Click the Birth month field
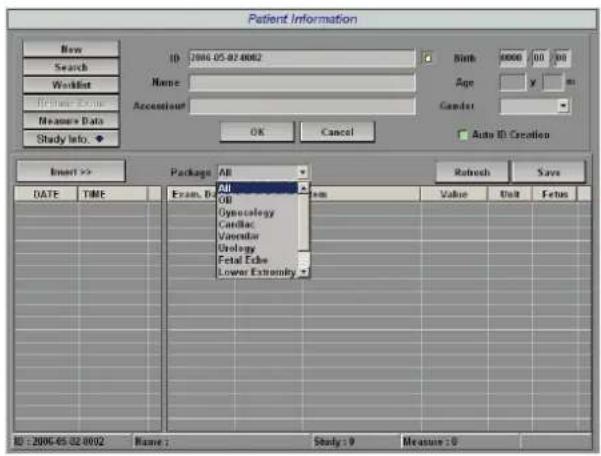 540,58
